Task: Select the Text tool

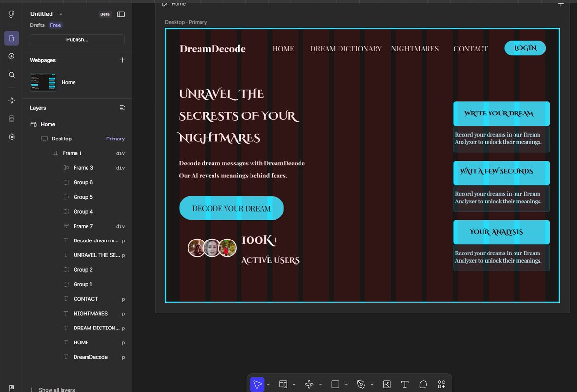Action: click(405, 384)
